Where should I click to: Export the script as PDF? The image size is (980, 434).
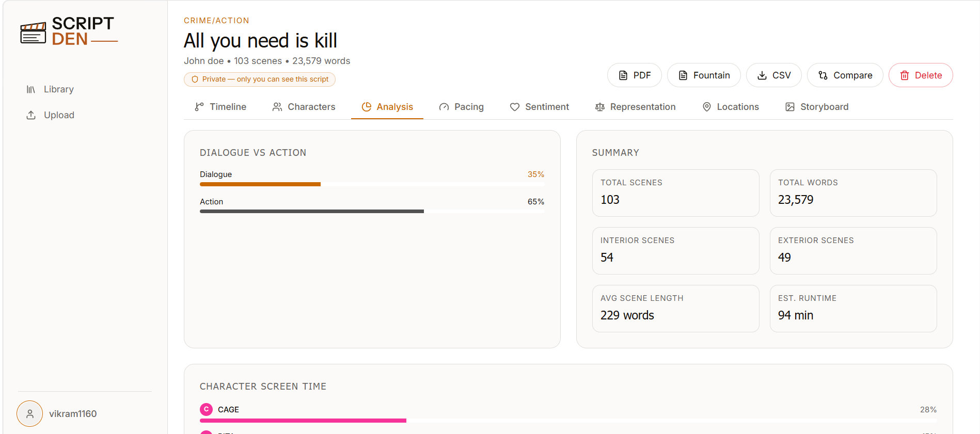635,75
